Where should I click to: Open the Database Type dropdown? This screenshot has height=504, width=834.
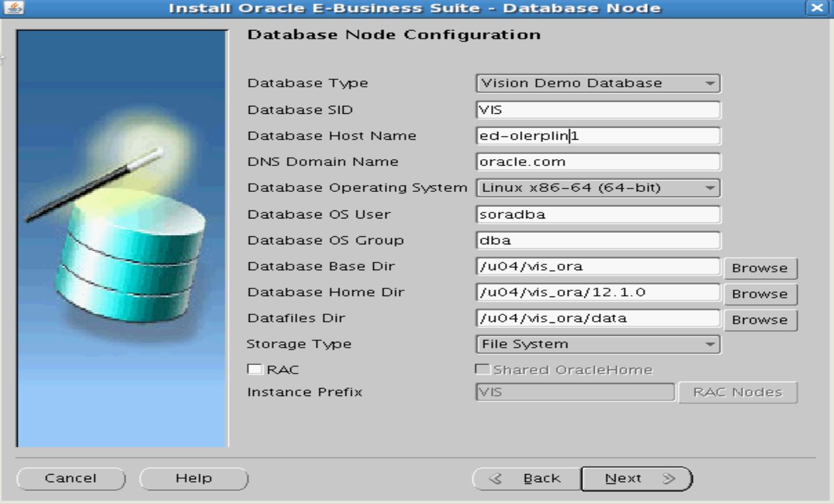(x=710, y=83)
